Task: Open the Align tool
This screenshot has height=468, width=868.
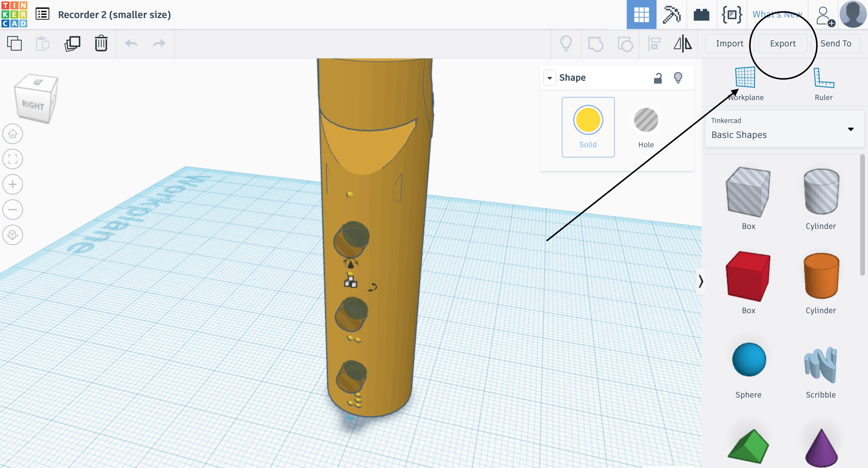Action: coord(654,44)
